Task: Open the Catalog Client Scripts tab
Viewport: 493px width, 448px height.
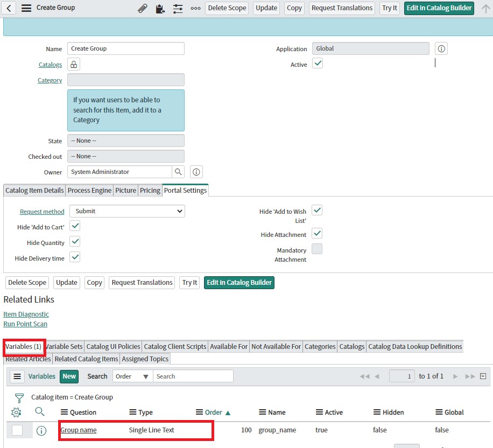Action: click(x=175, y=347)
